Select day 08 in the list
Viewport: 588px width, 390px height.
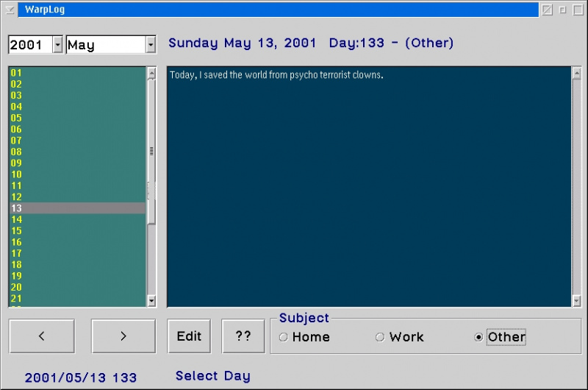coord(77,152)
